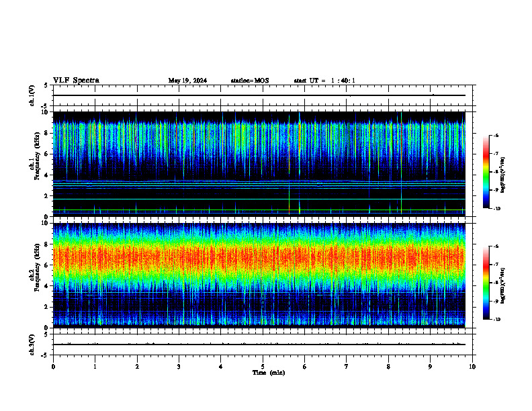
Task: Click the "station=MOS" header label
Action: [250, 81]
